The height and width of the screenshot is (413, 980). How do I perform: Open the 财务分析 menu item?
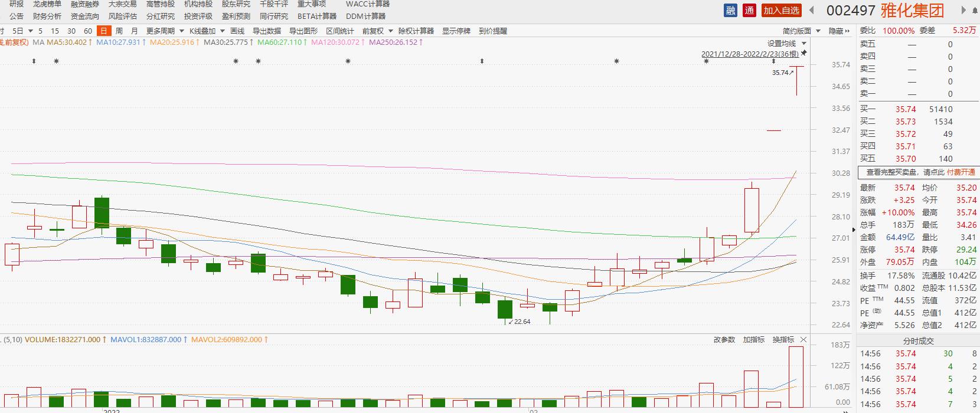pyautogui.click(x=47, y=17)
